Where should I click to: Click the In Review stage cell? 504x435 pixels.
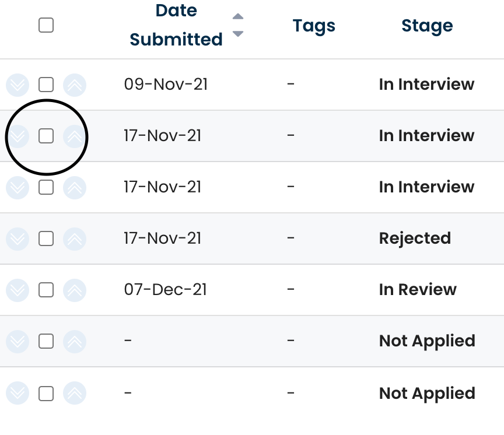(x=418, y=290)
